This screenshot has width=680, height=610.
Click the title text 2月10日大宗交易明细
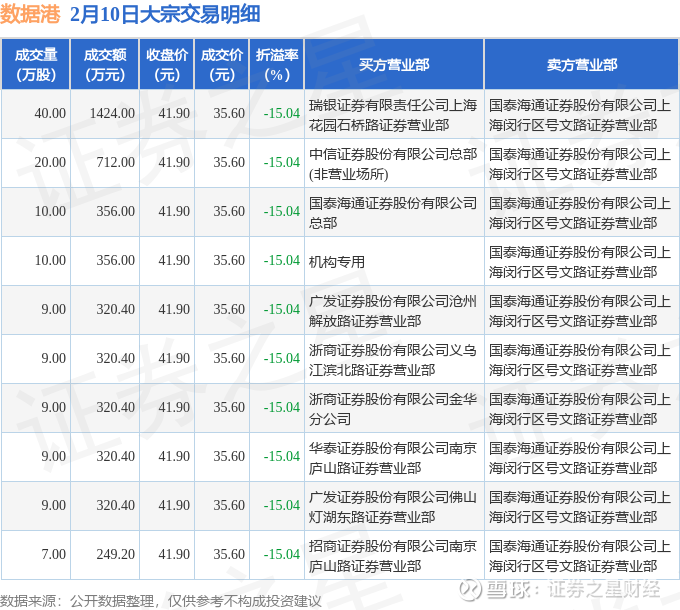165,14
